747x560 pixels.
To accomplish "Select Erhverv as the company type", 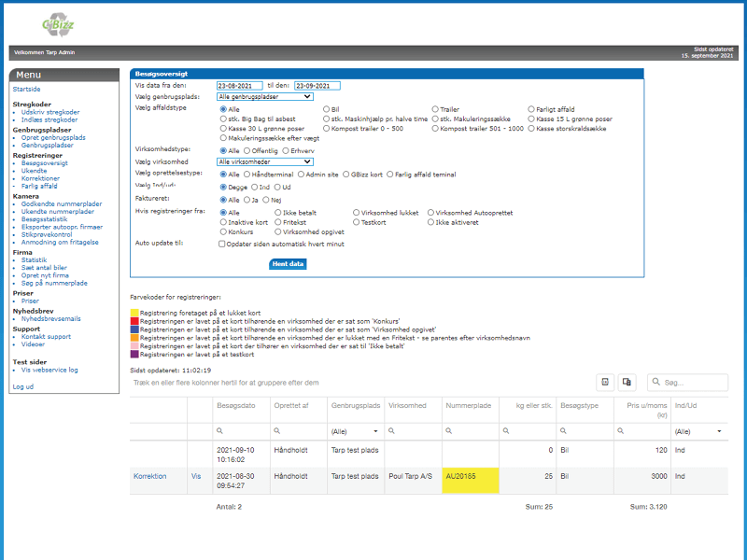I will (x=286, y=150).
